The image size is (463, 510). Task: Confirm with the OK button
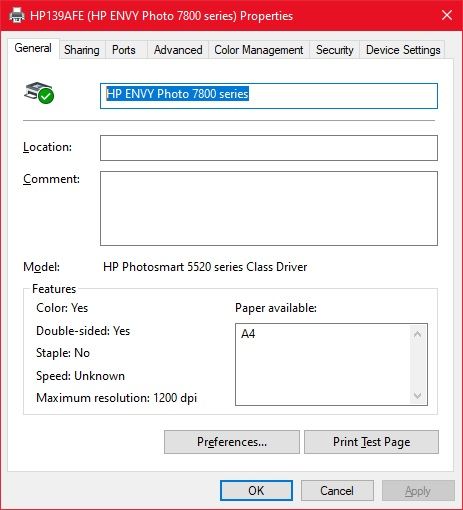(256, 491)
